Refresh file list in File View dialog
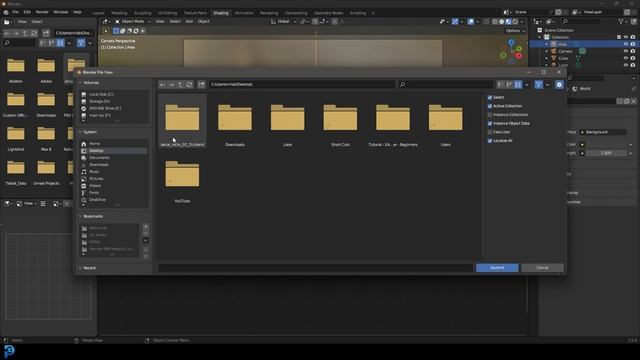640x360 pixels. (189, 84)
